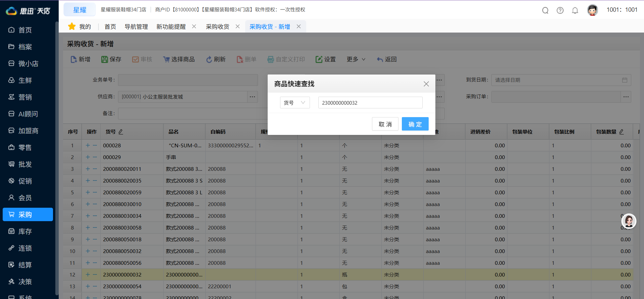Click the star favorites icon beside 我的
Screen dimensions: 644x299
[x=71, y=27]
